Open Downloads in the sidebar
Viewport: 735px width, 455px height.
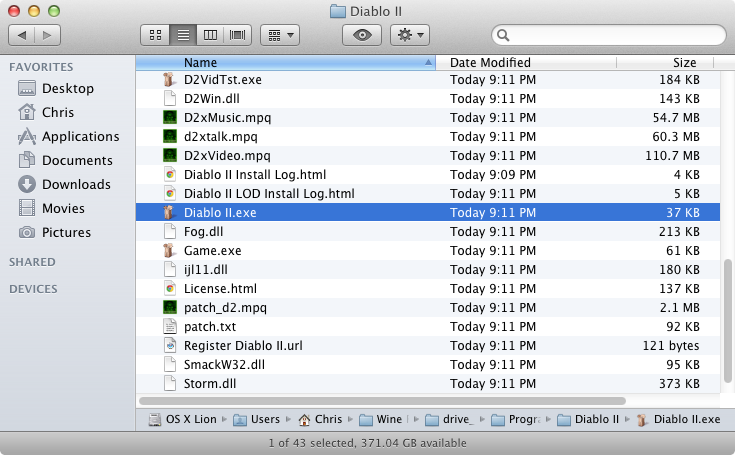coord(65,184)
